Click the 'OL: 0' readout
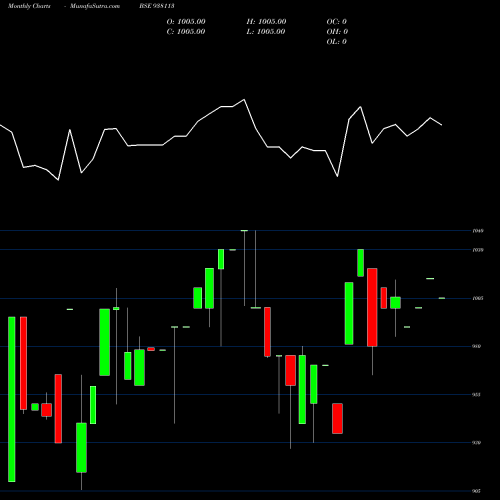500x500 pixels. click(x=337, y=42)
